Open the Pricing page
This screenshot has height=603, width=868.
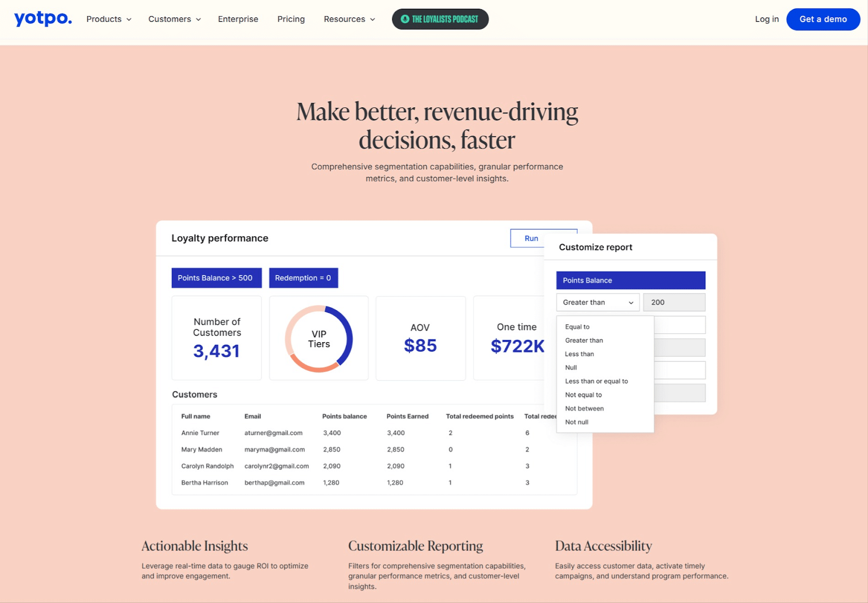[291, 19]
